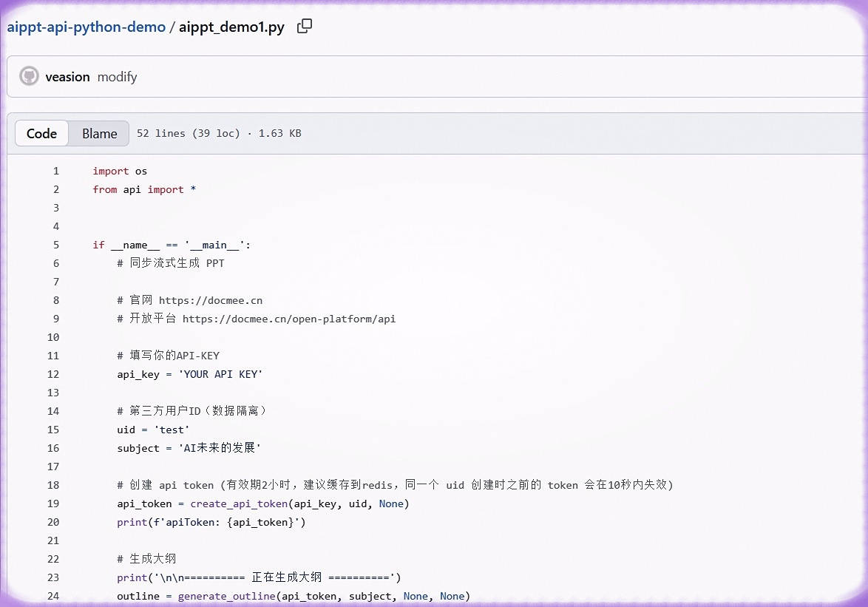
Task: Open the veasion user avatar
Action: click(x=29, y=76)
